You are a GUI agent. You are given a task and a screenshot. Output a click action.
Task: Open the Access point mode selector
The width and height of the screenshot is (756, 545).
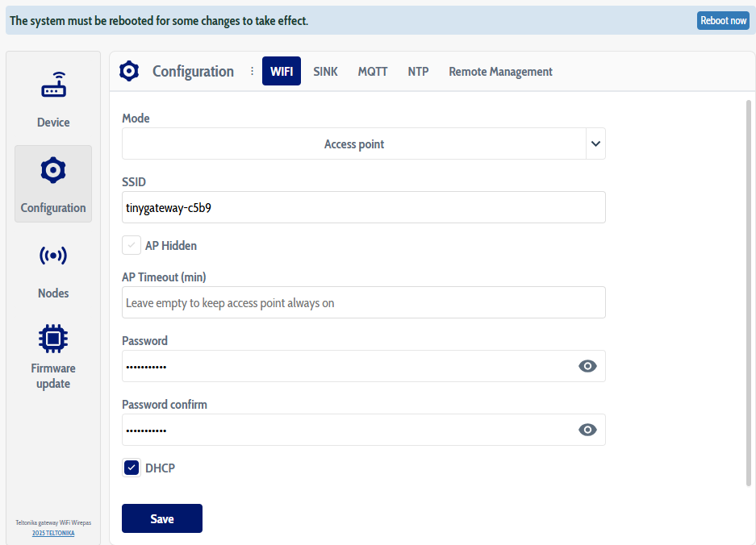pos(353,144)
